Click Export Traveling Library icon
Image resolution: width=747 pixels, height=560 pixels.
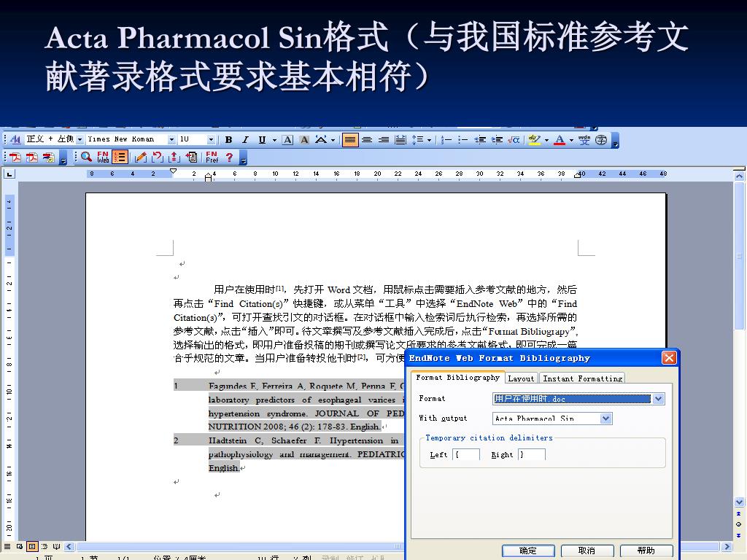point(192,157)
